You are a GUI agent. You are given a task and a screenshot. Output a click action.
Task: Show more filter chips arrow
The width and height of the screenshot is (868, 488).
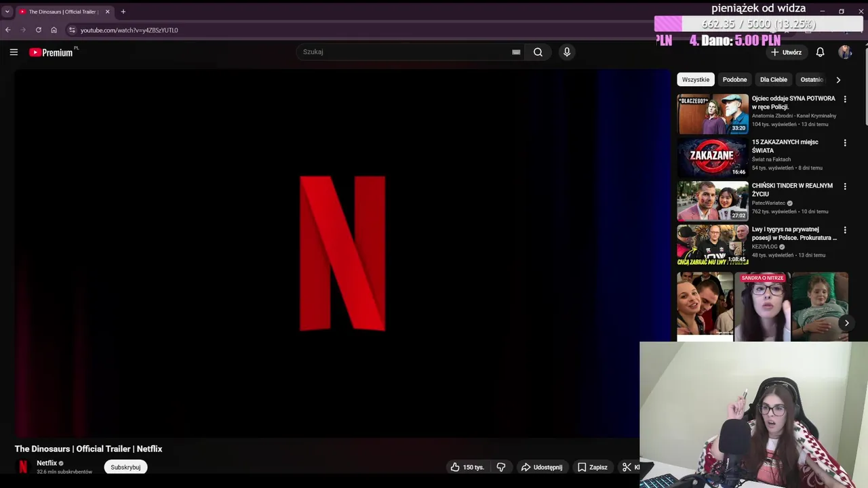pyautogui.click(x=838, y=79)
